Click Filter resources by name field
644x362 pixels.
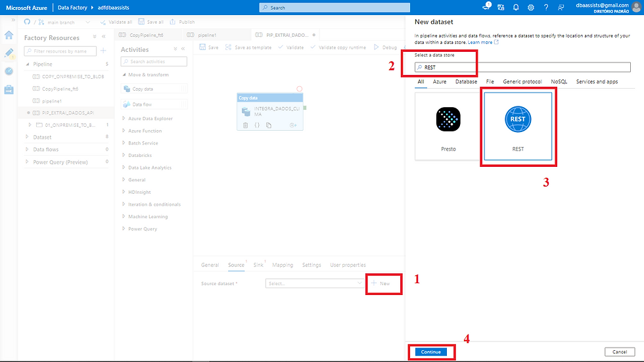[60, 51]
